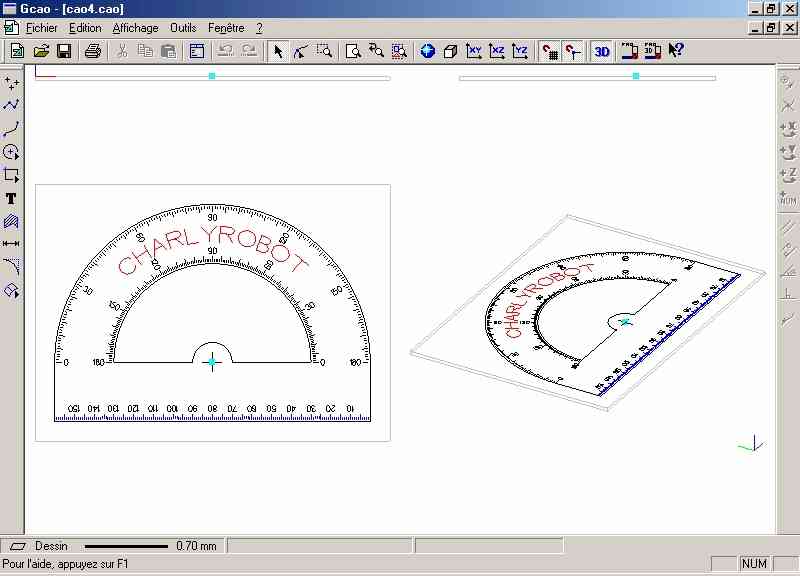Paste from clipboard

(x=168, y=51)
